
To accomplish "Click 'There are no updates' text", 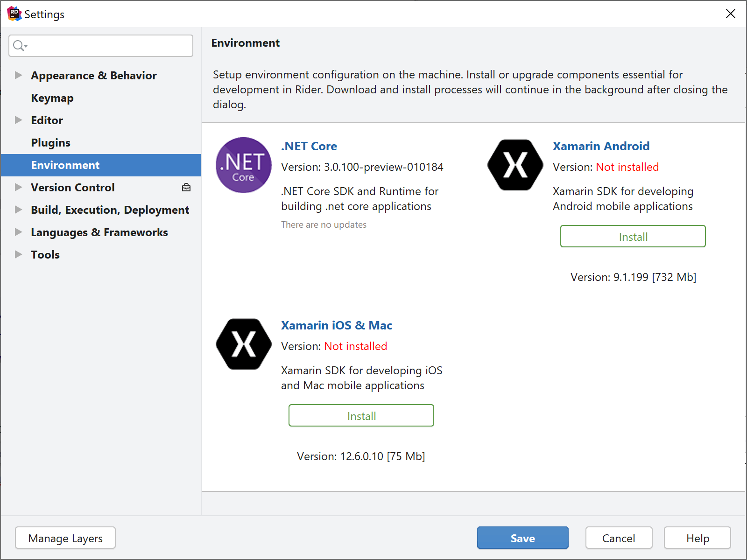I will click(x=324, y=224).
